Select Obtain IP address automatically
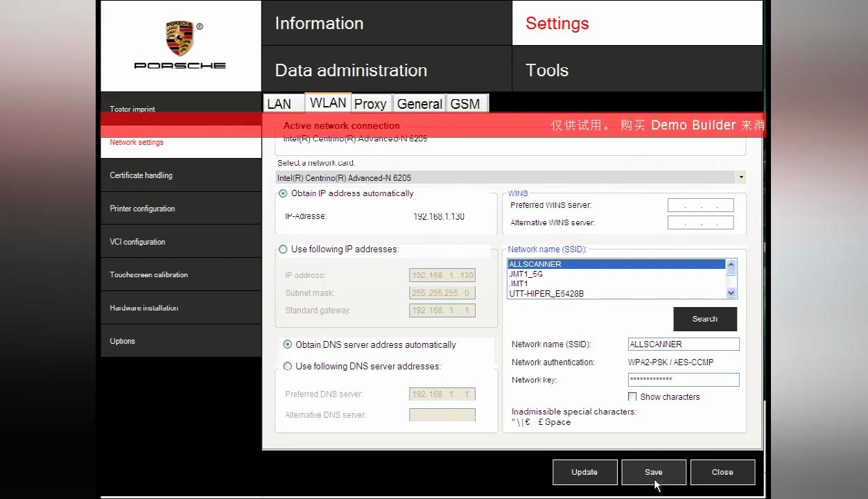Screen dimensions: 868x499 point(283,194)
